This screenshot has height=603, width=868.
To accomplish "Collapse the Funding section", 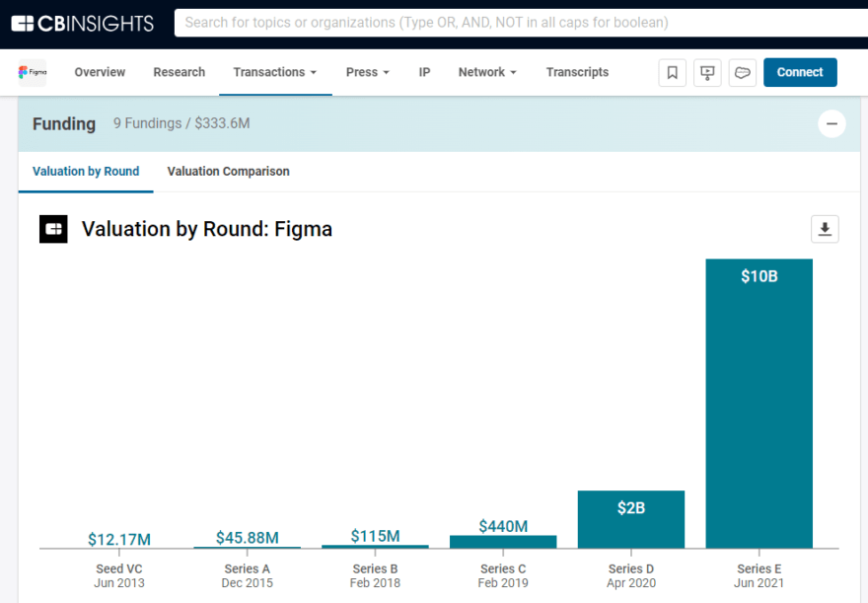I will click(832, 123).
